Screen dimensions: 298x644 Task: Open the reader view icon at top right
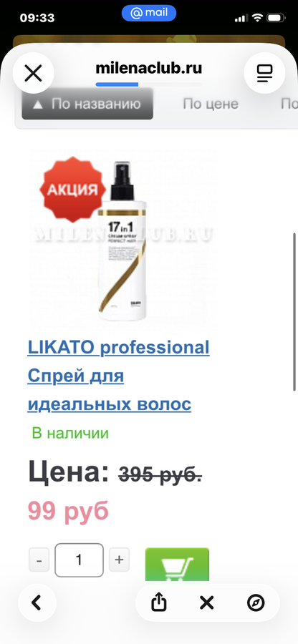click(264, 74)
